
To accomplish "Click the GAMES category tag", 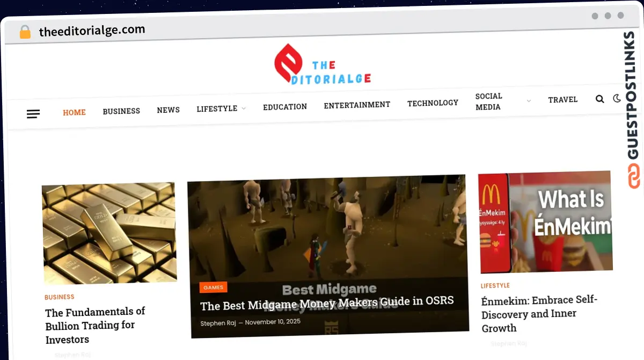I will pos(213,287).
